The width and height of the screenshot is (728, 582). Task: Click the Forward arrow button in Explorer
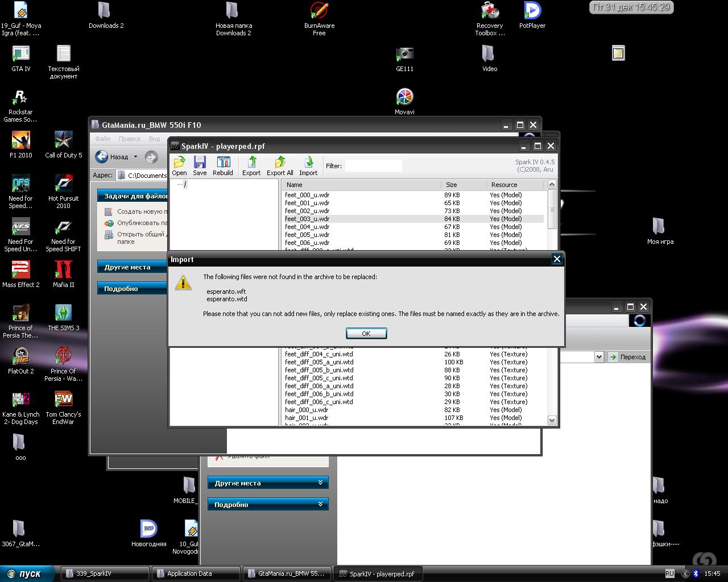click(151, 156)
